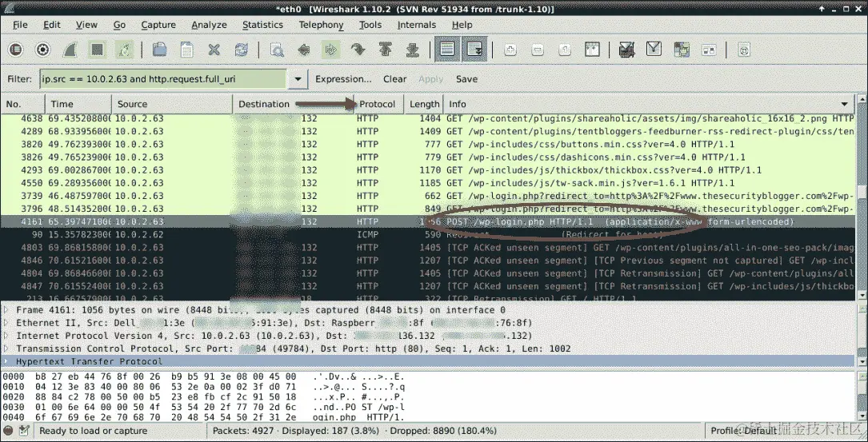The image size is (868, 442).
Task: Click hex dump row at offset 0030
Action: 204,407
